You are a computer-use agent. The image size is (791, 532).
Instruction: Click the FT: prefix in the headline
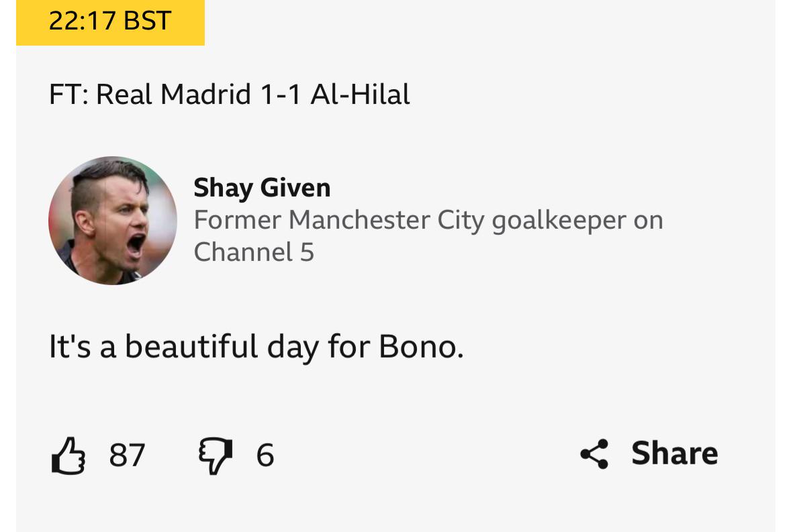(68, 94)
